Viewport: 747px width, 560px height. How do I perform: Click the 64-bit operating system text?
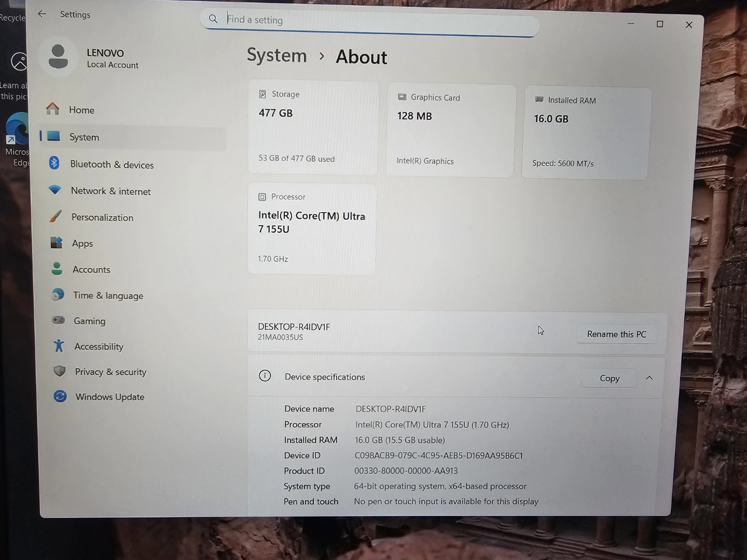point(440,486)
